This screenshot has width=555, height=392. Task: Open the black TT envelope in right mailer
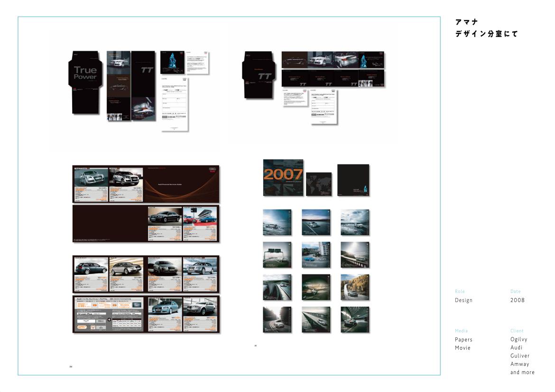(x=259, y=75)
